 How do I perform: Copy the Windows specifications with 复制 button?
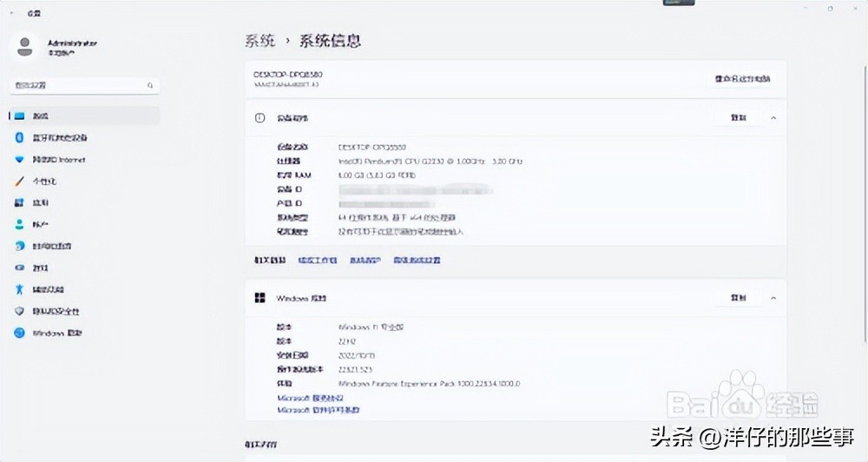tap(739, 298)
